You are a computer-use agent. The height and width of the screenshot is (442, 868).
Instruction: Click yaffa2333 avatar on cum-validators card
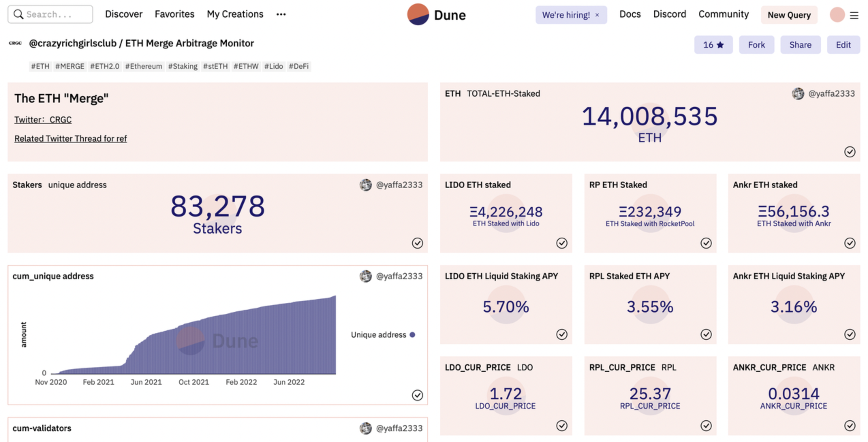point(366,428)
